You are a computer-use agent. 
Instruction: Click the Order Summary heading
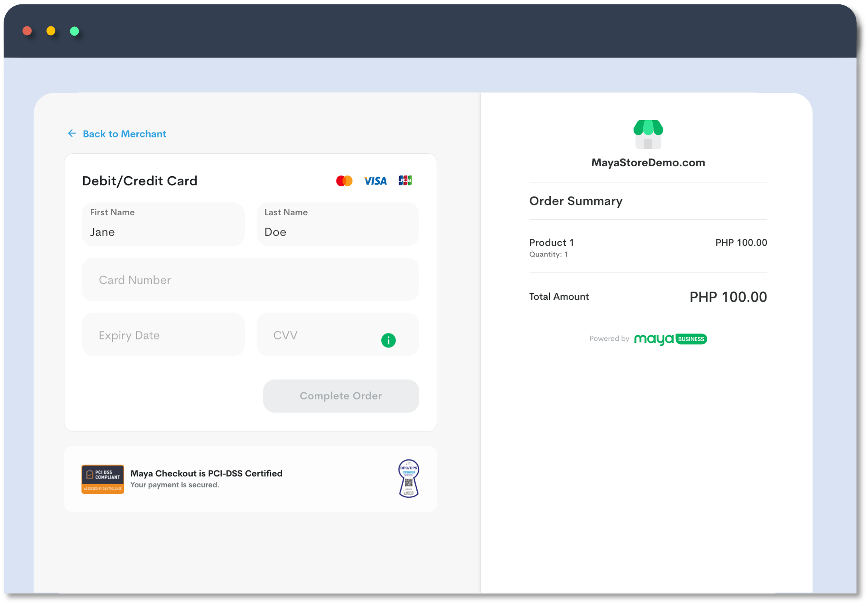576,201
